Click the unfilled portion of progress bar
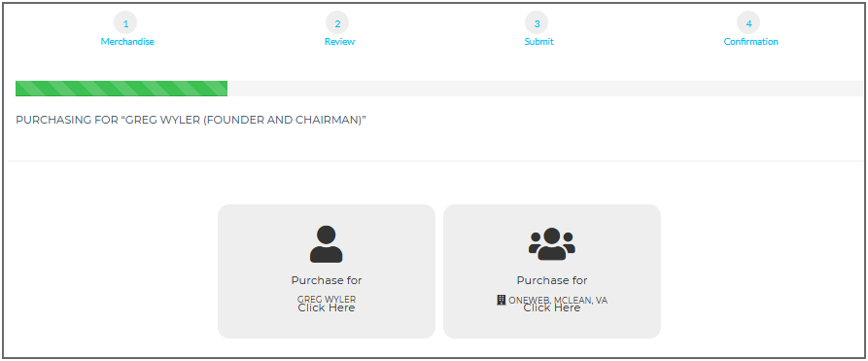Viewport: 868px width, 361px height. (x=545, y=89)
